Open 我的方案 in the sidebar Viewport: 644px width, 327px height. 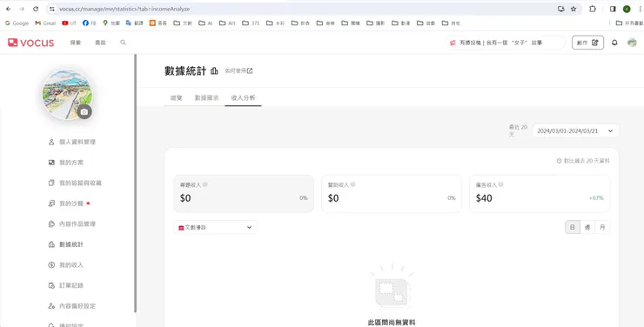tap(66, 163)
